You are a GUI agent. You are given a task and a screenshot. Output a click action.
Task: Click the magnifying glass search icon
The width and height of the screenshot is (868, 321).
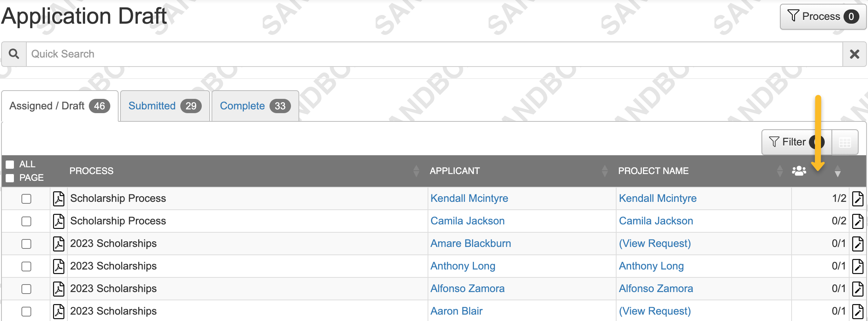click(14, 54)
